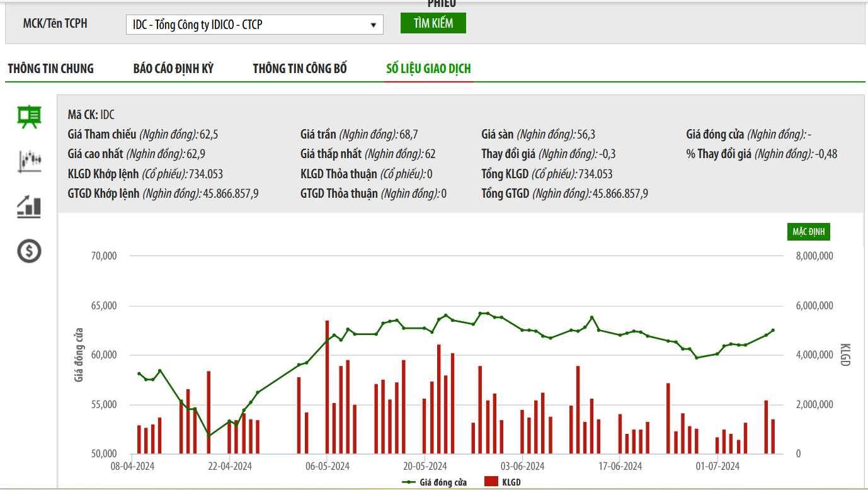The width and height of the screenshot is (868, 490).
Task: Click the MẶC ĐỊNH reset button
Action: pos(808,232)
